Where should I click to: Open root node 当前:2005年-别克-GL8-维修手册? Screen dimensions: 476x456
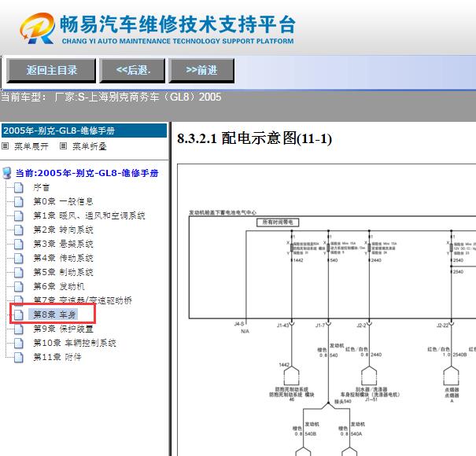click(x=87, y=173)
